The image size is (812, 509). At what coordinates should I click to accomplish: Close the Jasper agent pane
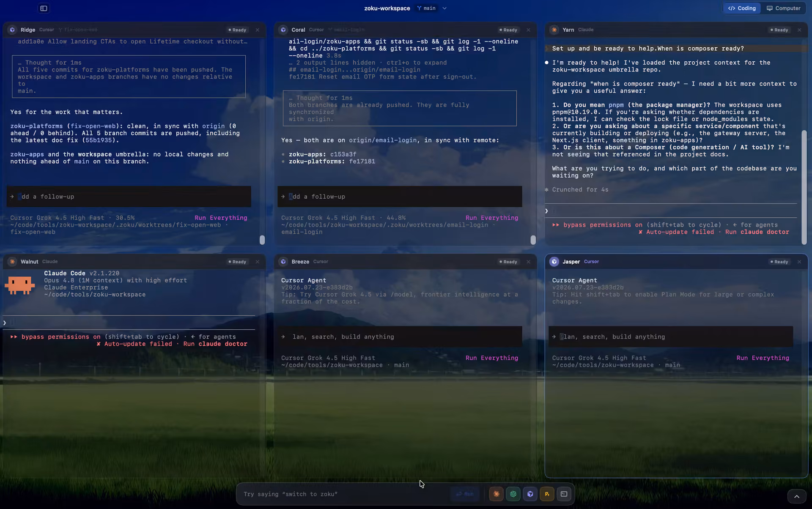pyautogui.click(x=799, y=262)
